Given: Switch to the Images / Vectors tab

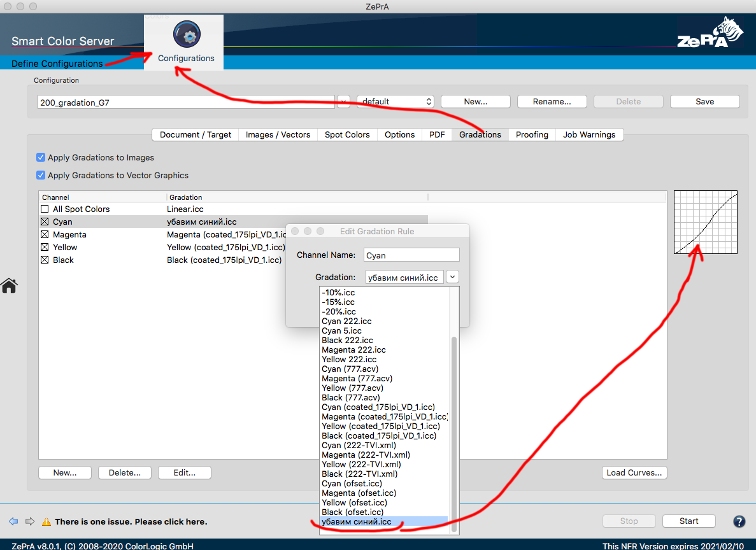Looking at the screenshot, I should click(x=278, y=134).
